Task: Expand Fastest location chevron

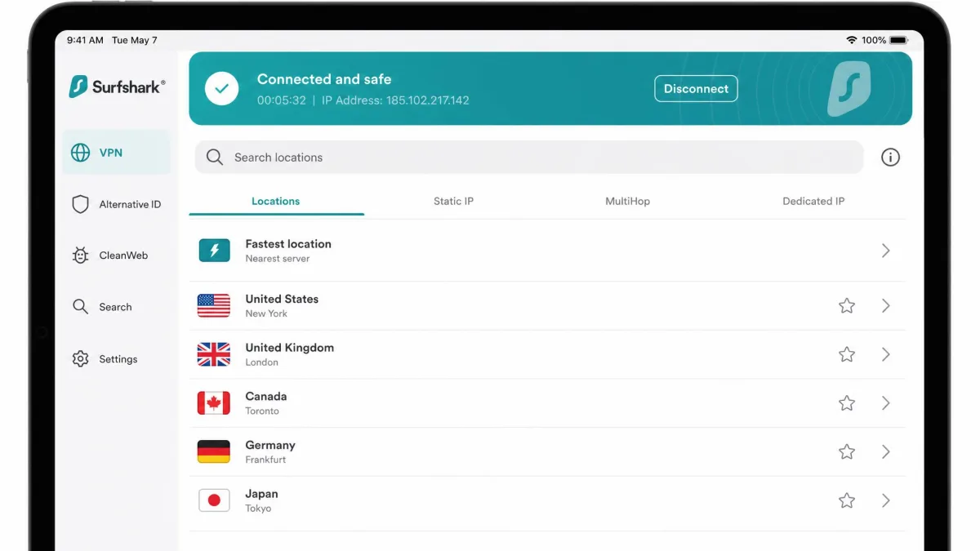Action: coord(886,251)
